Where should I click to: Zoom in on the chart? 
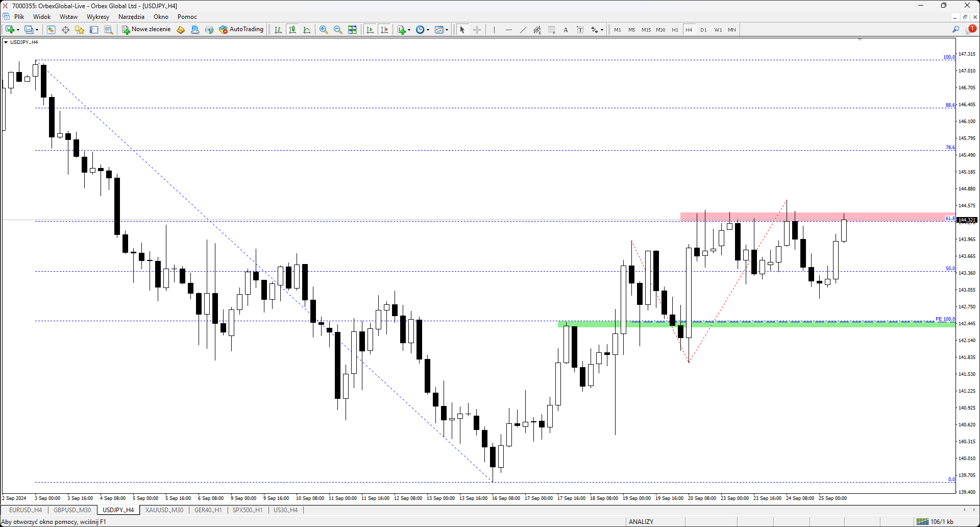[x=324, y=30]
